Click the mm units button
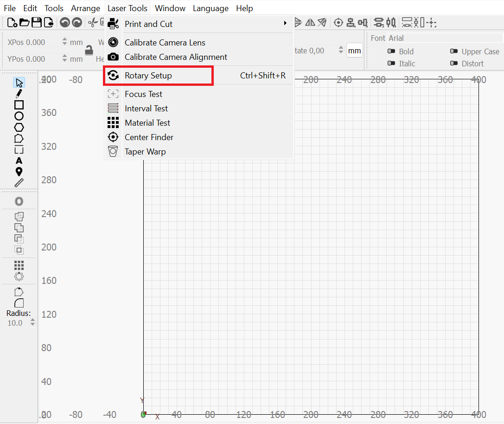The width and height of the screenshot is (504, 424). [x=354, y=51]
